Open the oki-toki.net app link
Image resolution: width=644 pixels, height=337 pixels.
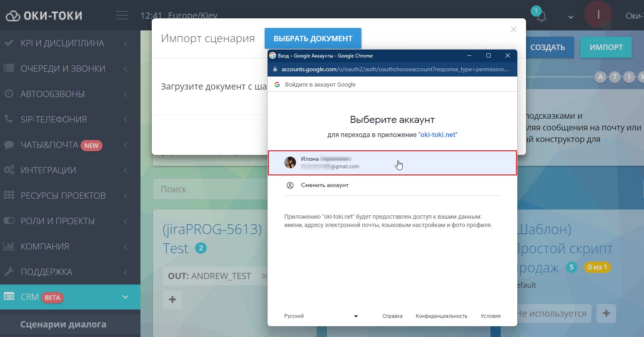coord(438,135)
